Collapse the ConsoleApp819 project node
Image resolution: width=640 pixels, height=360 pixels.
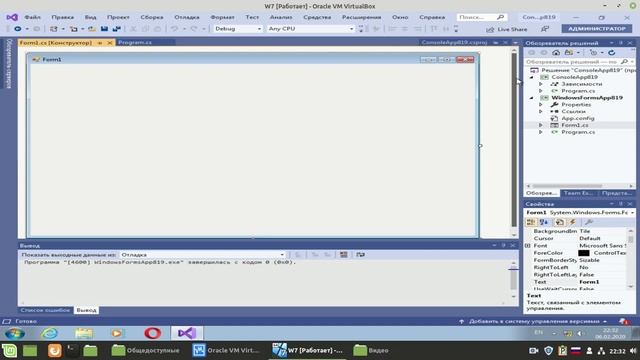[x=531, y=77]
